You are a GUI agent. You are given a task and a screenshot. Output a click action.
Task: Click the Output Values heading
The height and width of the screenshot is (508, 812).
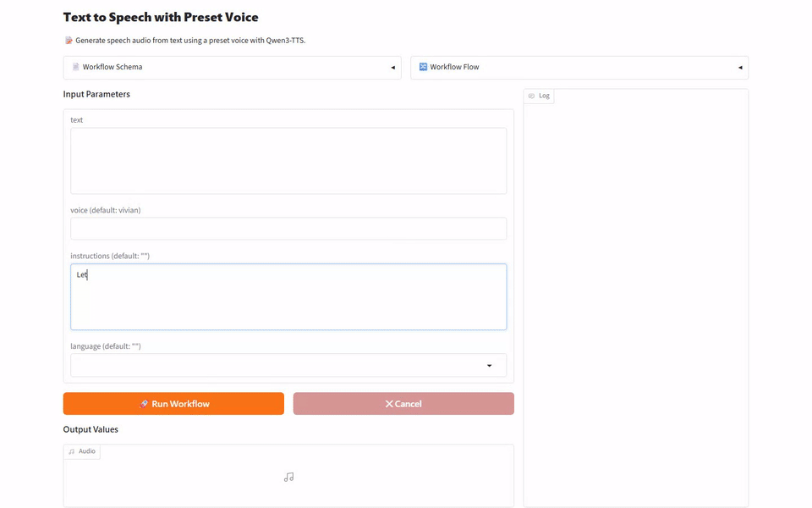pyautogui.click(x=91, y=430)
